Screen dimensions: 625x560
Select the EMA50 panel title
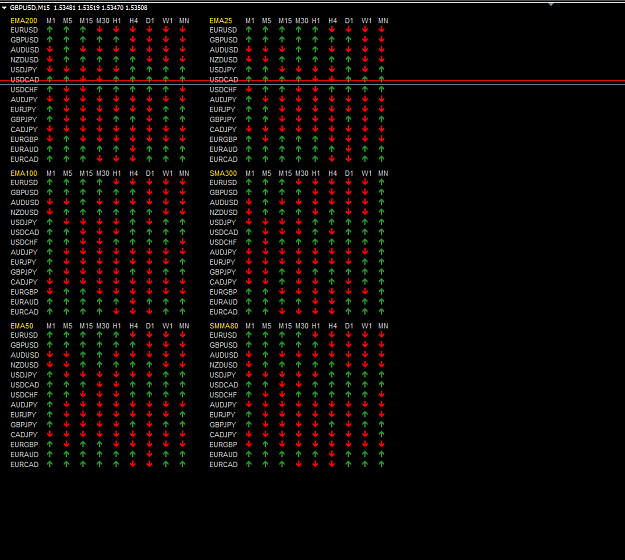[x=22, y=326]
